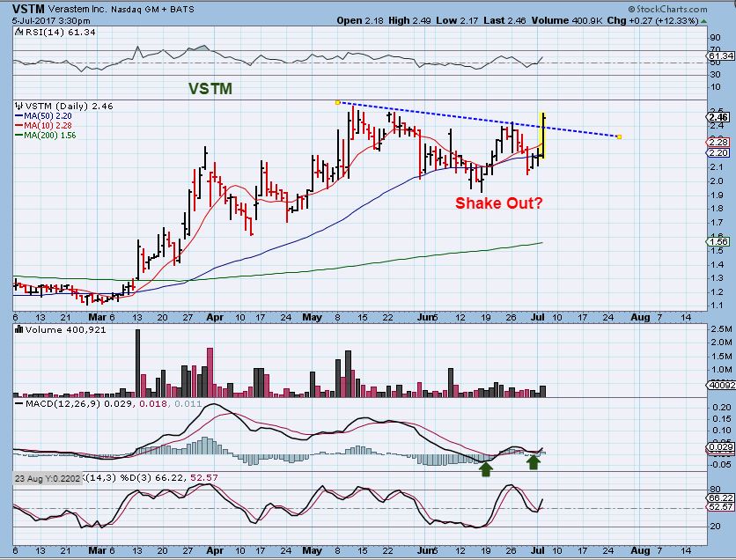Select the MA(50) 2.20 legend entry

[44, 116]
